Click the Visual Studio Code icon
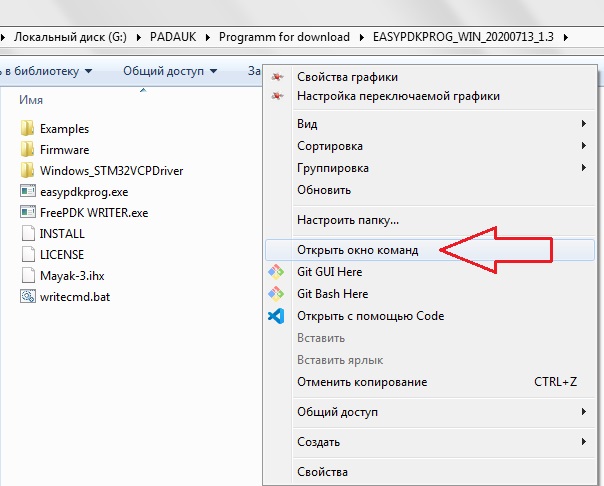604x486 pixels. pos(277,316)
